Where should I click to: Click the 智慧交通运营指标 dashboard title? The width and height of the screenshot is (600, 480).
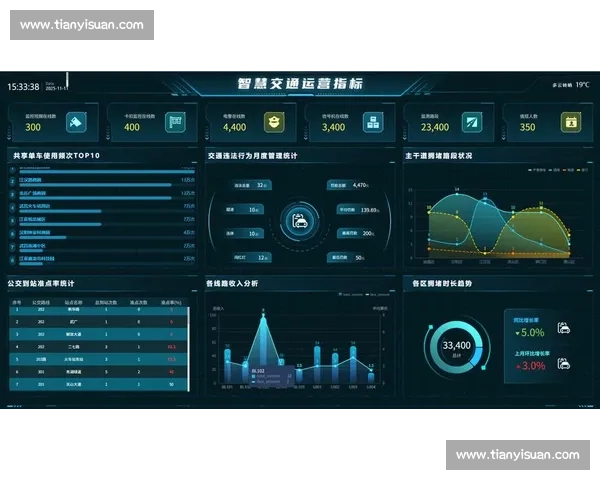click(300, 84)
